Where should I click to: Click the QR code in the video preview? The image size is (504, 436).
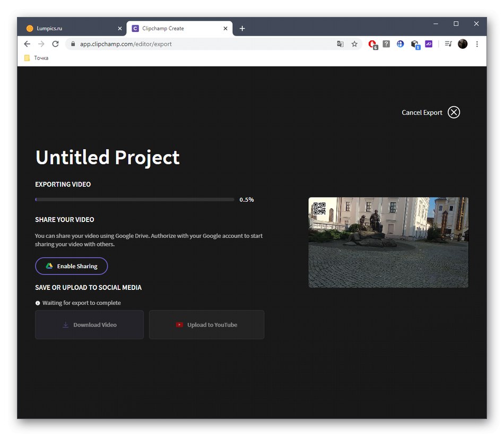pos(319,209)
